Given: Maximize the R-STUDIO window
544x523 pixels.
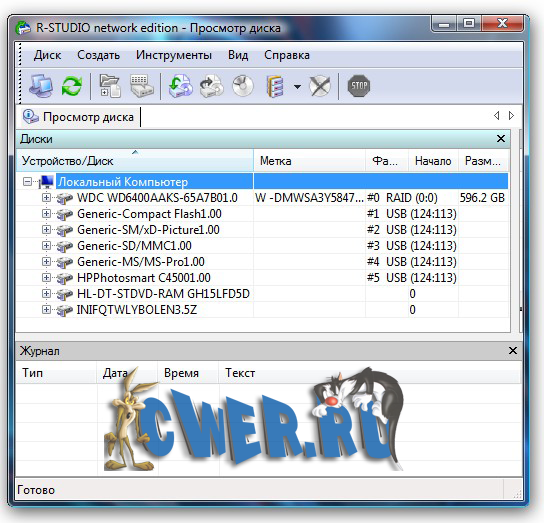Looking at the screenshot, I should (469, 23).
